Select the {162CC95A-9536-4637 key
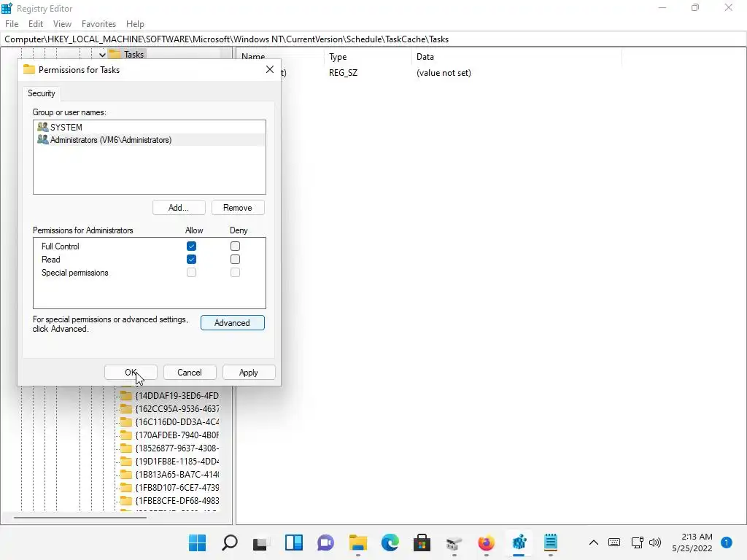Screen dimensions: 747x560 pos(177,408)
